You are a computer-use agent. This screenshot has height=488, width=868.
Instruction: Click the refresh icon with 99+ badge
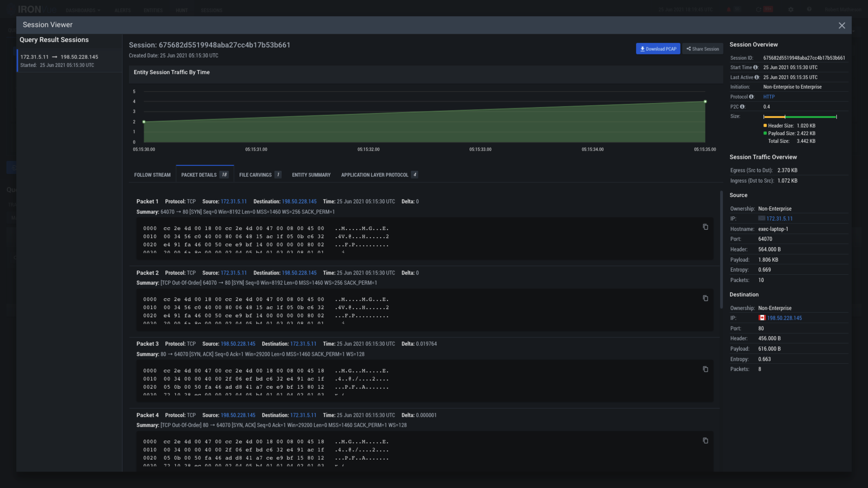coord(759,9)
